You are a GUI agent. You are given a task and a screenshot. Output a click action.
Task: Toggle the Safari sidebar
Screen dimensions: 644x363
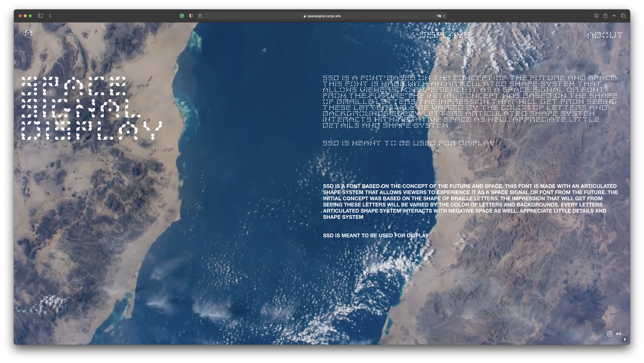(40, 16)
